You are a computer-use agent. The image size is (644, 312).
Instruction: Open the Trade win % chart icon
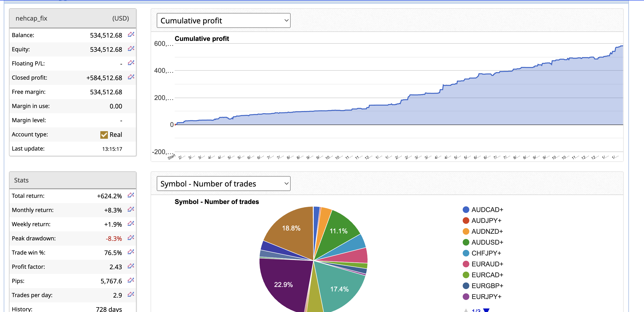(131, 252)
